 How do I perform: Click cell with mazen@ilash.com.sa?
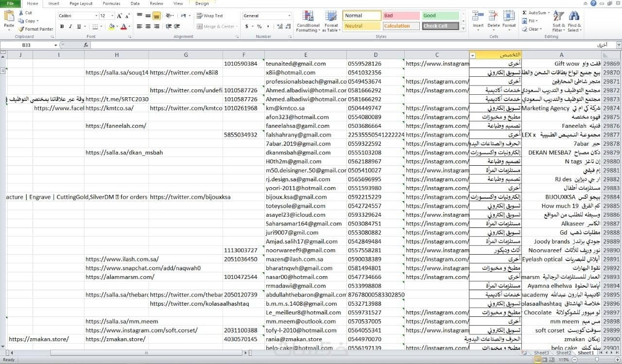pos(306,259)
